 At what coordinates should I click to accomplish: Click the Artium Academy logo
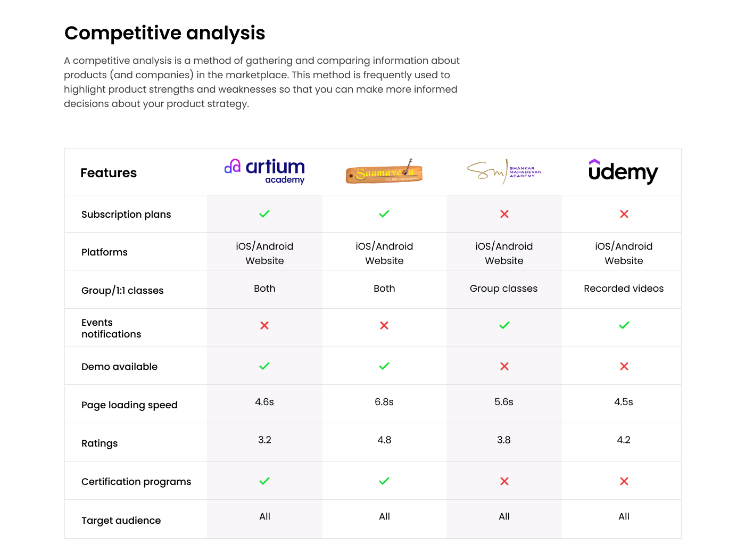(x=264, y=171)
